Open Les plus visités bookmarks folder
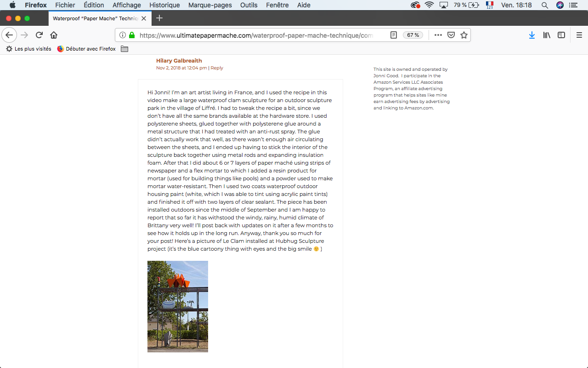Image resolution: width=588 pixels, height=368 pixels. tap(28, 49)
